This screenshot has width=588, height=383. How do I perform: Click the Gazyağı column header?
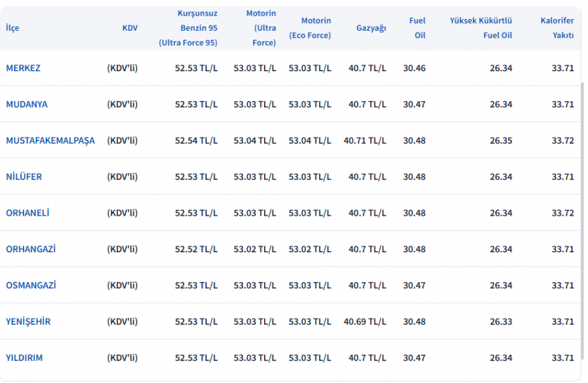[371, 27]
